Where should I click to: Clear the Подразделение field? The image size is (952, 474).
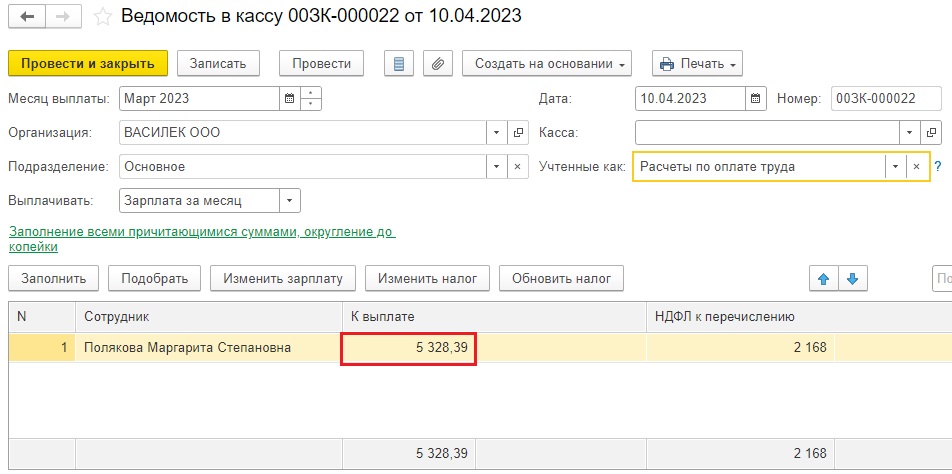(517, 166)
